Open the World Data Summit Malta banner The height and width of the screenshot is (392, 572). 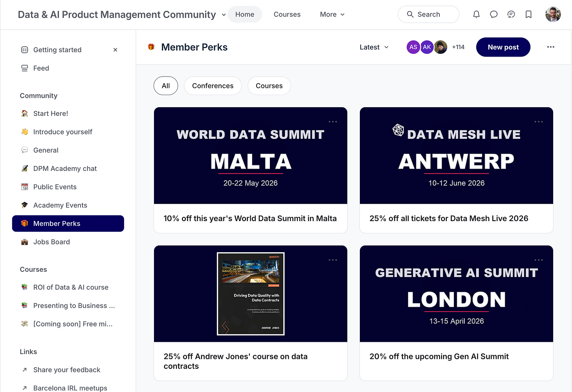click(x=251, y=156)
